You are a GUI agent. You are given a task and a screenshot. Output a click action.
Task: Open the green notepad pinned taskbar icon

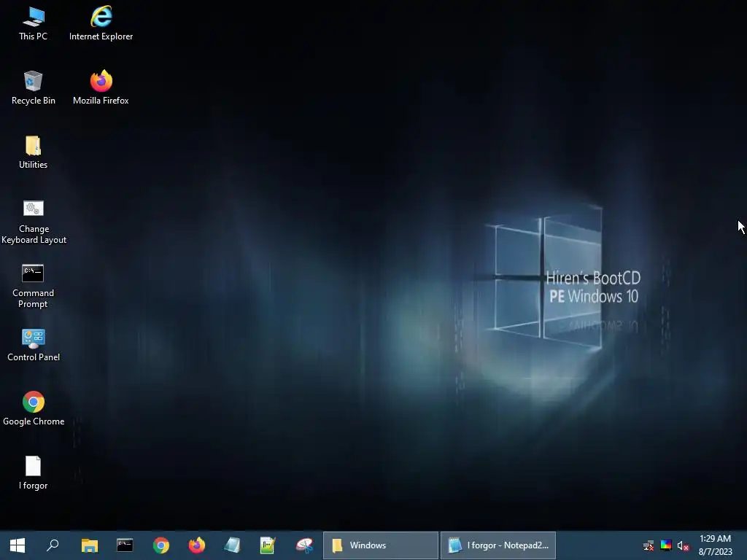point(268,545)
